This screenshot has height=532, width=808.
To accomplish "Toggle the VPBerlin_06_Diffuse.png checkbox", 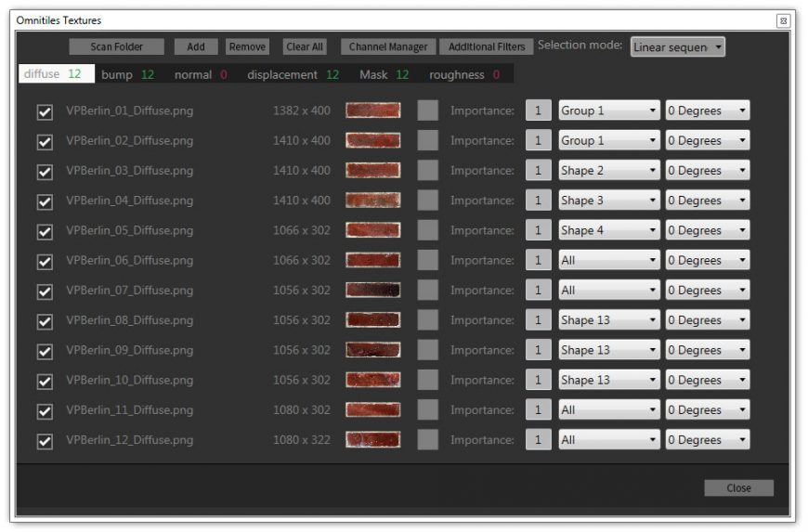I will click(45, 261).
